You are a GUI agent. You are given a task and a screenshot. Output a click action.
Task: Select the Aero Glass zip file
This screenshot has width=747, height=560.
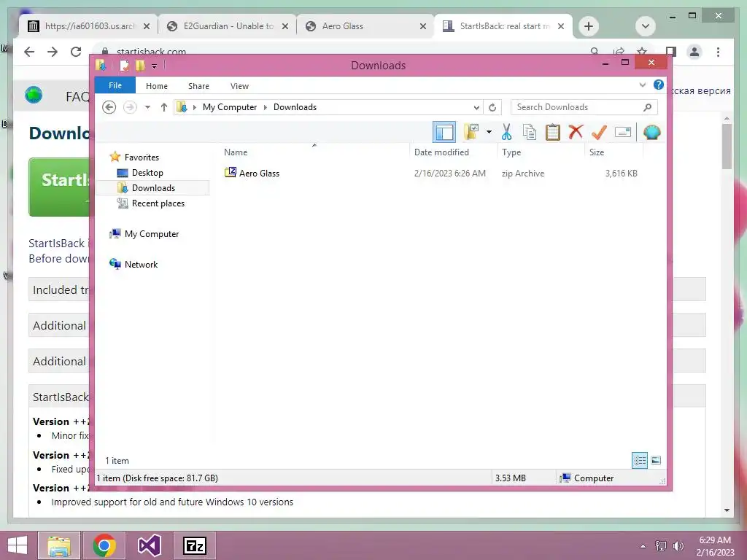pyautogui.click(x=259, y=174)
